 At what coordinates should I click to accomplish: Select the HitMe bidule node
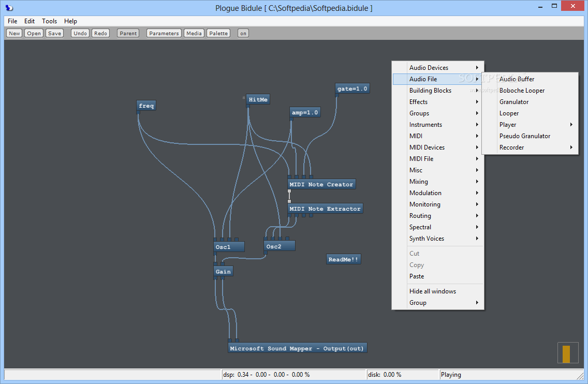click(258, 99)
